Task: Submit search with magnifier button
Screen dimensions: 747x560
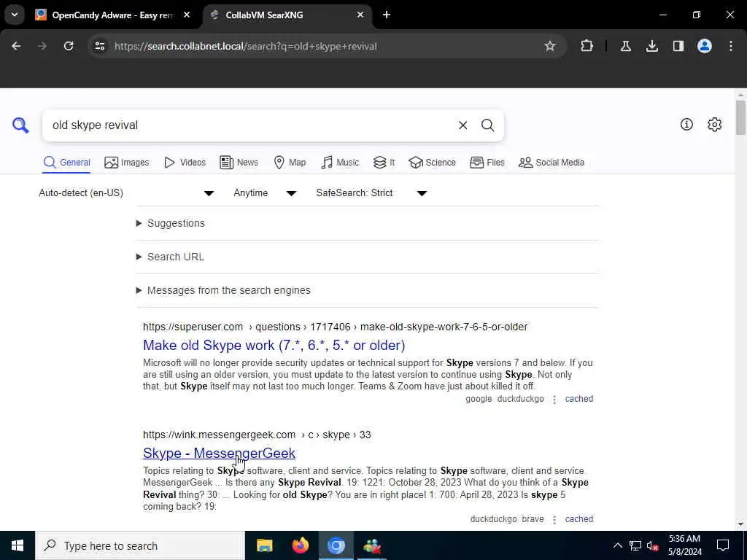Action: coord(487,125)
